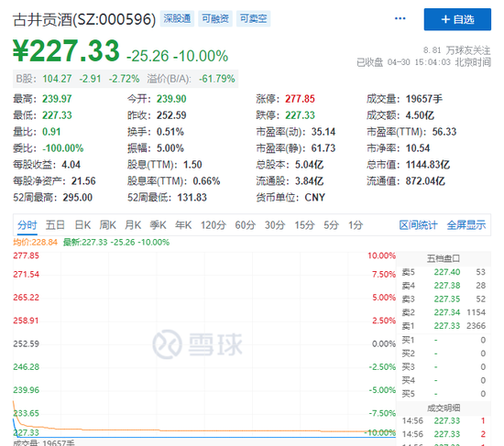Click the 深股通 tag
This screenshot has width=504, height=446.
pos(177,18)
